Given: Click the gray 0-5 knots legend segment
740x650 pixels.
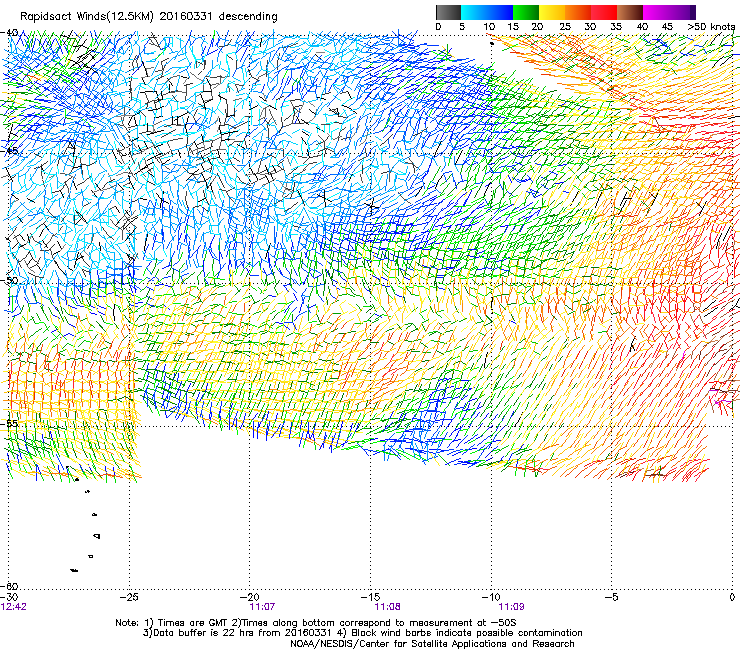Looking at the screenshot, I should (448, 12).
